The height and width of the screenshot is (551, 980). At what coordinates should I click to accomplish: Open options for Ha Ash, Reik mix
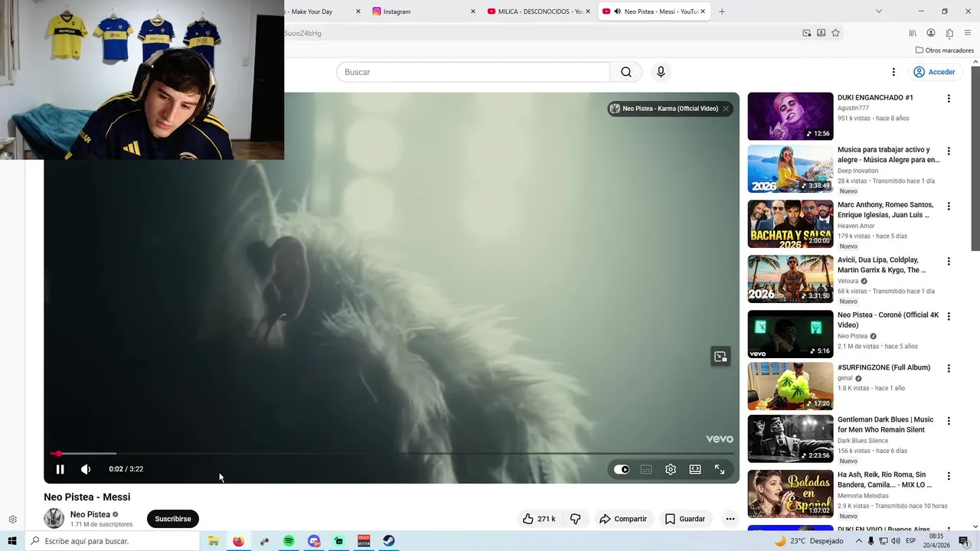point(949,476)
